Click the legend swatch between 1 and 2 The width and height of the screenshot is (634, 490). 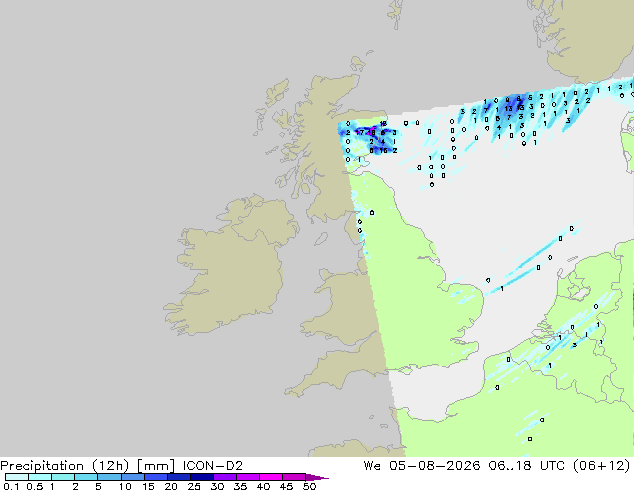pos(63,477)
